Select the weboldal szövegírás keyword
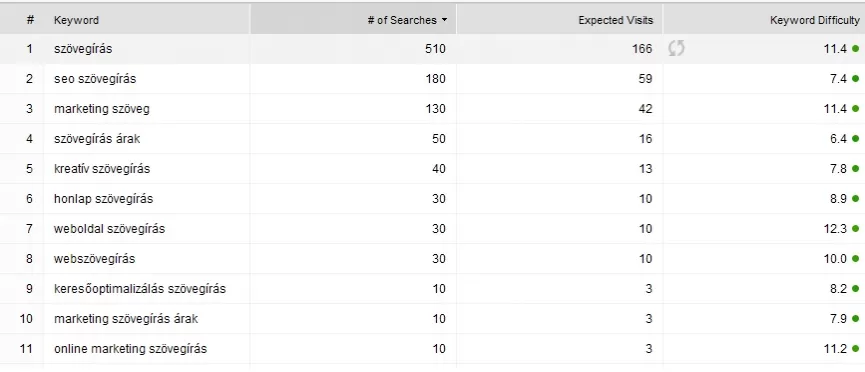 [109, 228]
